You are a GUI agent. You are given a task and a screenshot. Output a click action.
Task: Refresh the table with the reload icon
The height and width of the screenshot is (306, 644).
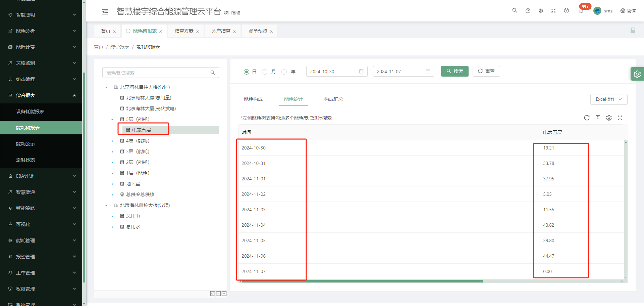(x=587, y=118)
